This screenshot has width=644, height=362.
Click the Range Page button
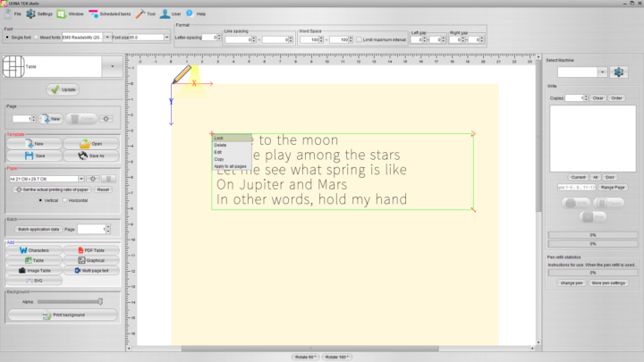pyautogui.click(x=613, y=187)
